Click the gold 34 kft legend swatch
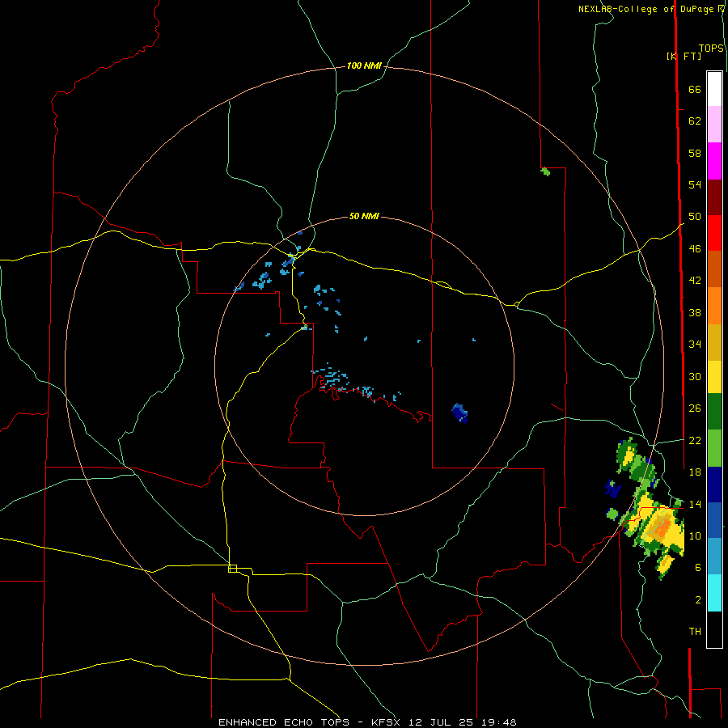Image resolution: width=728 pixels, height=728 pixels. coord(714,342)
